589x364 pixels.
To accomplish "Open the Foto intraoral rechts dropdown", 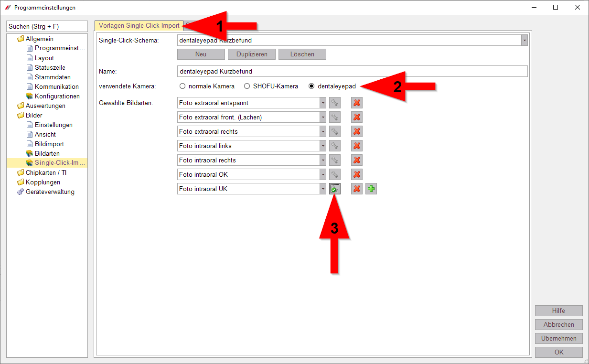I will (x=323, y=160).
